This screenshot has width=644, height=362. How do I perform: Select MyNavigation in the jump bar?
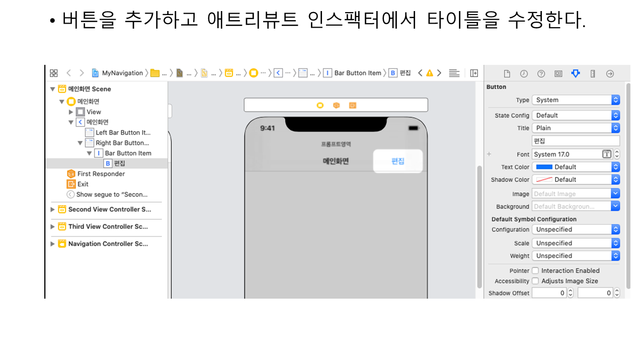pyautogui.click(x=122, y=73)
